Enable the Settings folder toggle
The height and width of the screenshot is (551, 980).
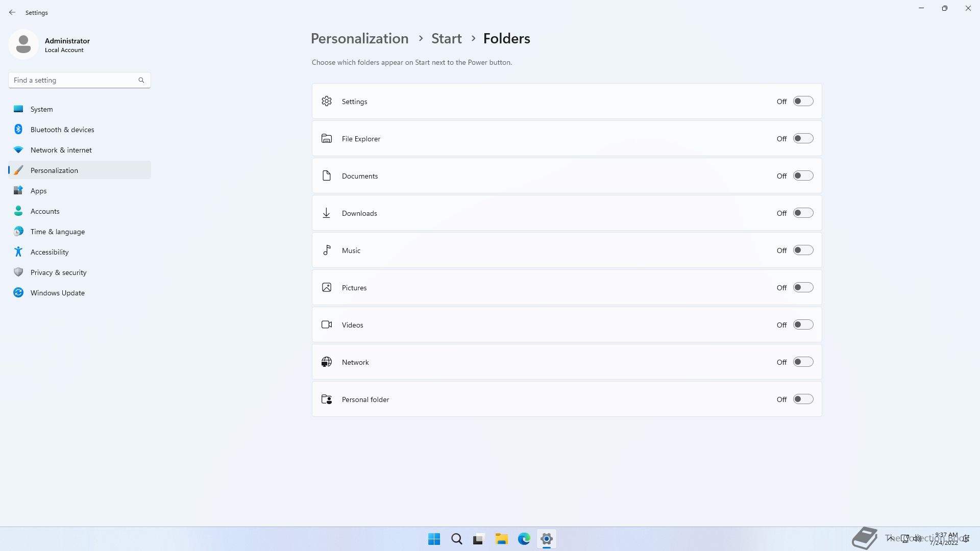click(803, 102)
